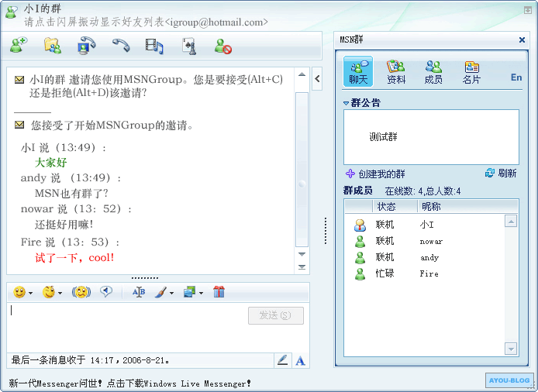Click the 忙碌 status of Fire
538x392 pixels.
(x=385, y=273)
